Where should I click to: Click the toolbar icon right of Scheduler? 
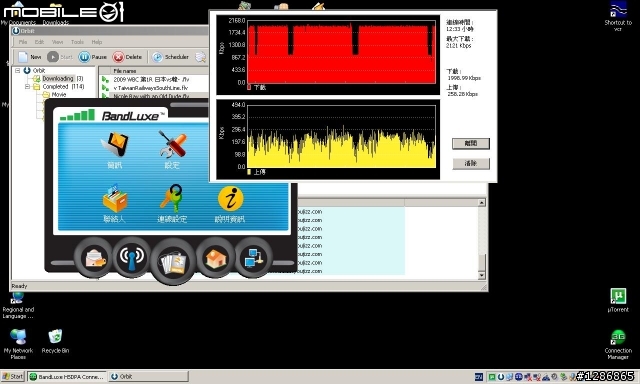pos(200,57)
